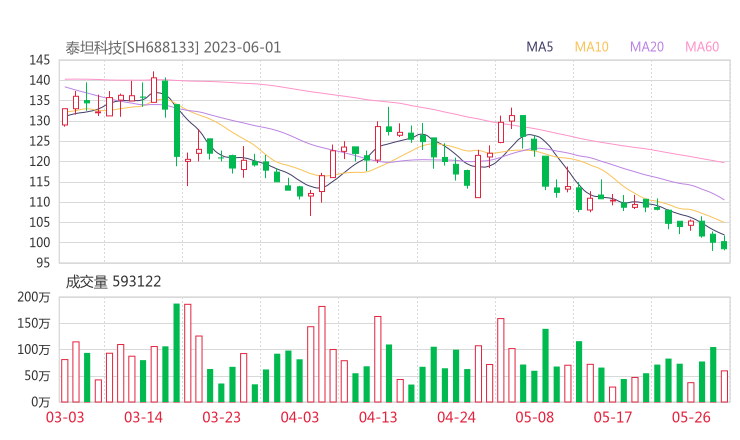Click the 05-08 date axis label
The image size is (740, 440).
click(535, 417)
